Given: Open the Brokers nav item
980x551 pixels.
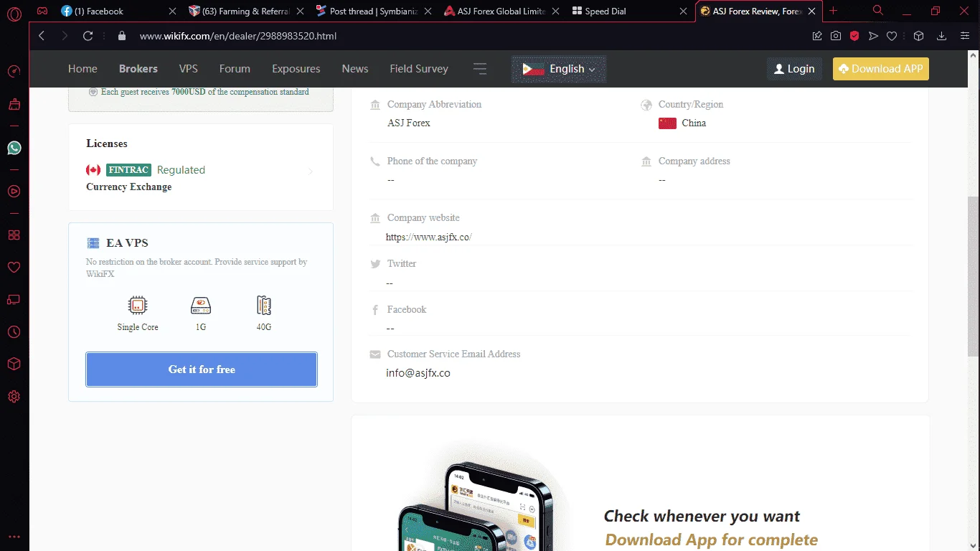Looking at the screenshot, I should (x=138, y=69).
